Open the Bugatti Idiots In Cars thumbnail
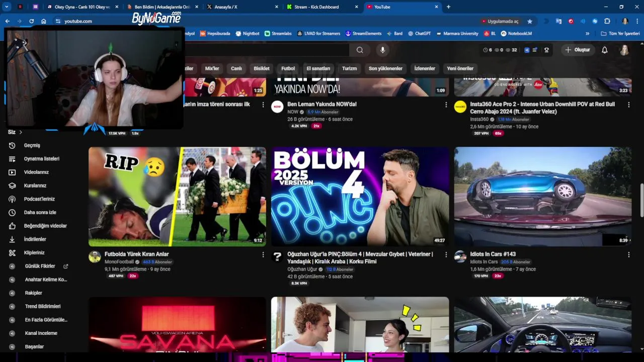Image resolution: width=644 pixels, height=362 pixels. coord(543,197)
